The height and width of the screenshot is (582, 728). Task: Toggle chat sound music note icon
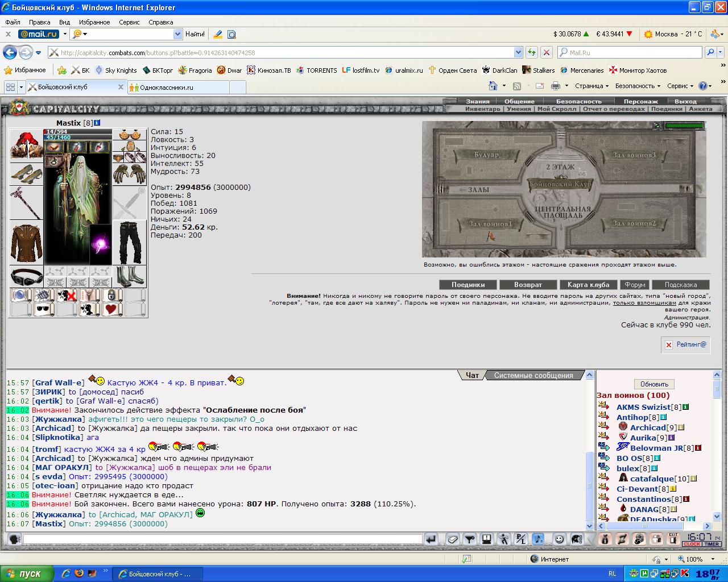pyautogui.click(x=538, y=539)
